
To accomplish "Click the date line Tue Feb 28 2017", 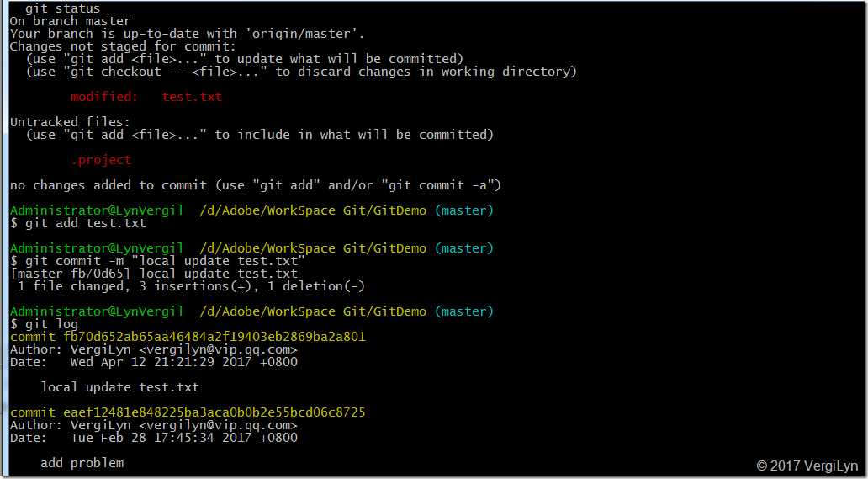I will coord(153,438).
